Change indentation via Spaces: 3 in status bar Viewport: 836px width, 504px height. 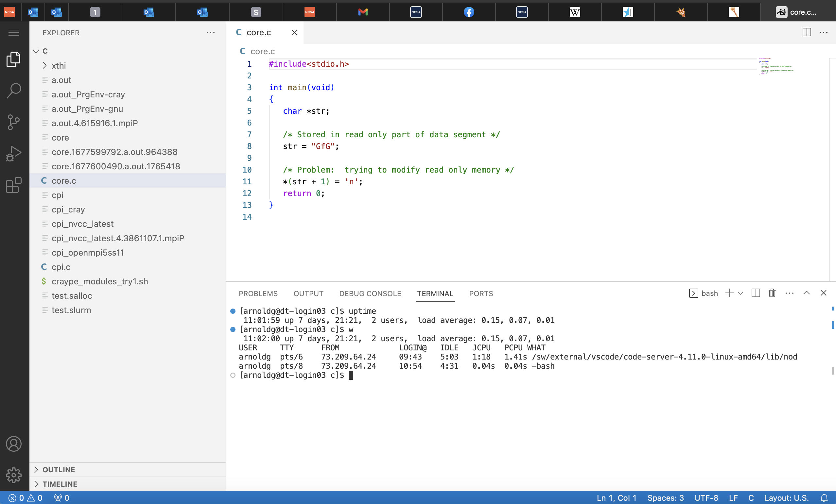click(665, 498)
